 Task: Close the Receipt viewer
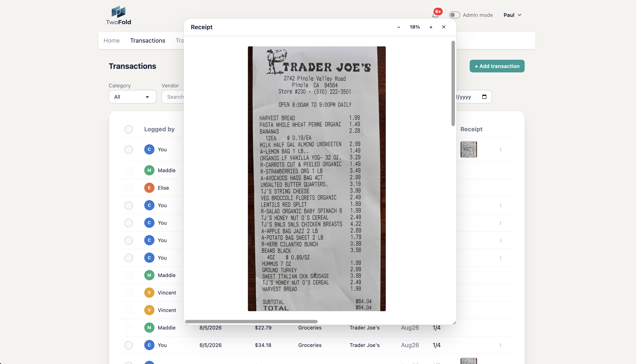coord(444,27)
